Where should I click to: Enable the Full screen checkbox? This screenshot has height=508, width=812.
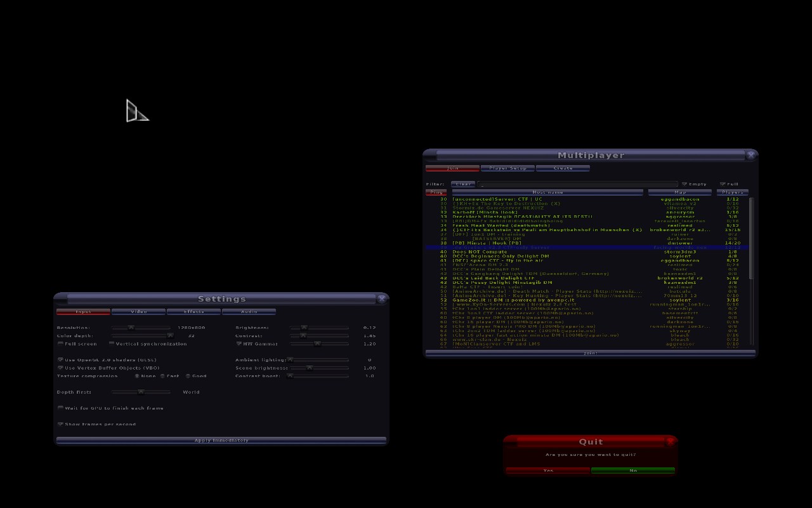(x=61, y=344)
